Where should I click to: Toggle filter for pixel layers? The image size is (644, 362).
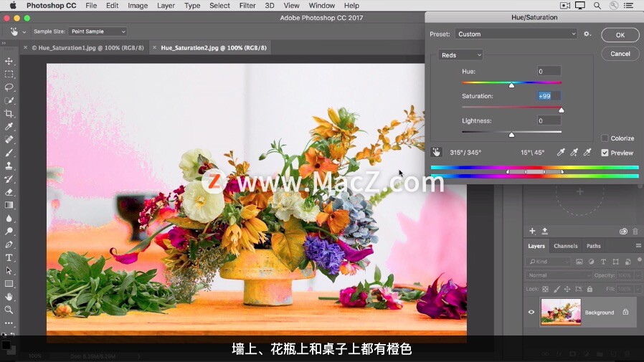(579, 262)
